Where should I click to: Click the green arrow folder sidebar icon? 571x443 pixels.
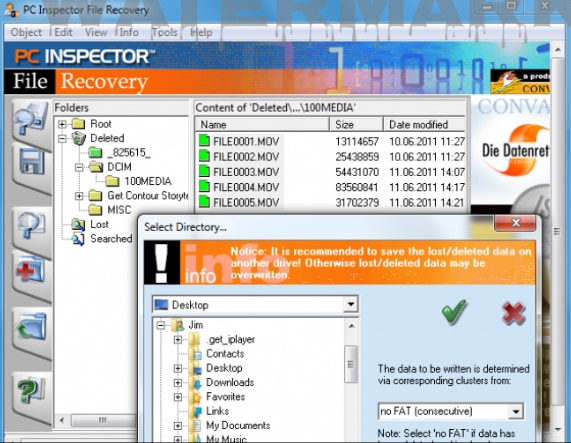pyautogui.click(x=32, y=327)
